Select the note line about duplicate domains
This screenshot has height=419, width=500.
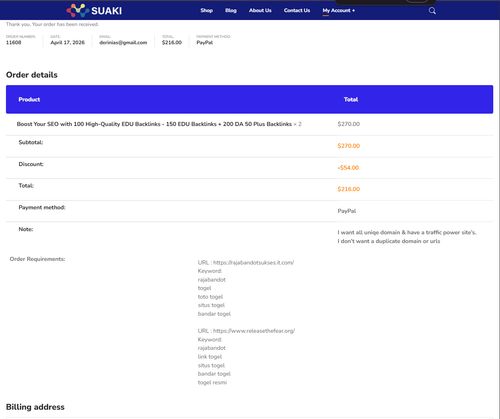[389, 241]
